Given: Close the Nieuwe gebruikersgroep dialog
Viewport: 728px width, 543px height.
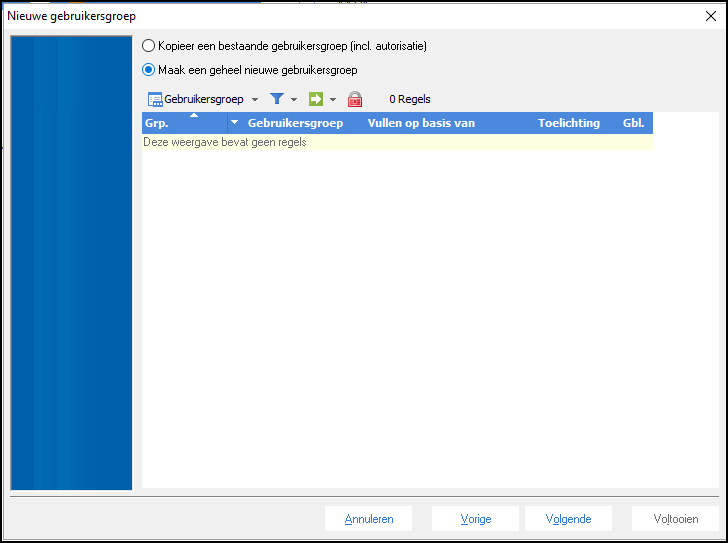Looking at the screenshot, I should [710, 16].
